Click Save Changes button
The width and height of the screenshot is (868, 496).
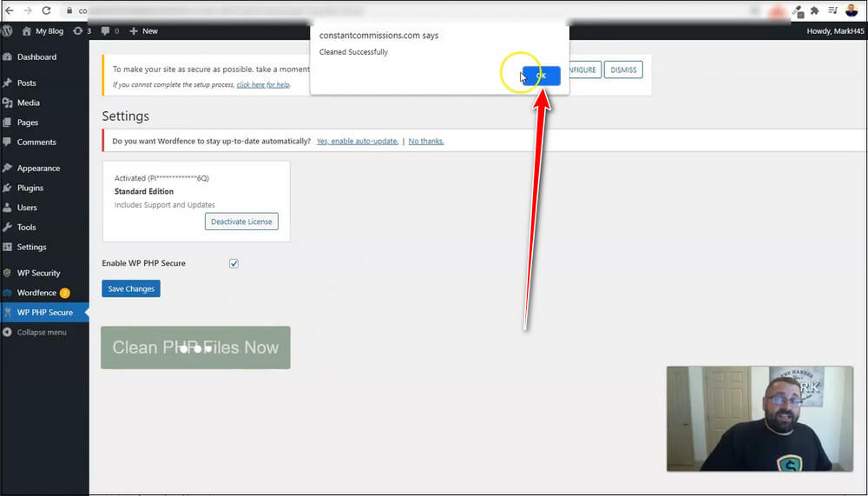(x=131, y=288)
